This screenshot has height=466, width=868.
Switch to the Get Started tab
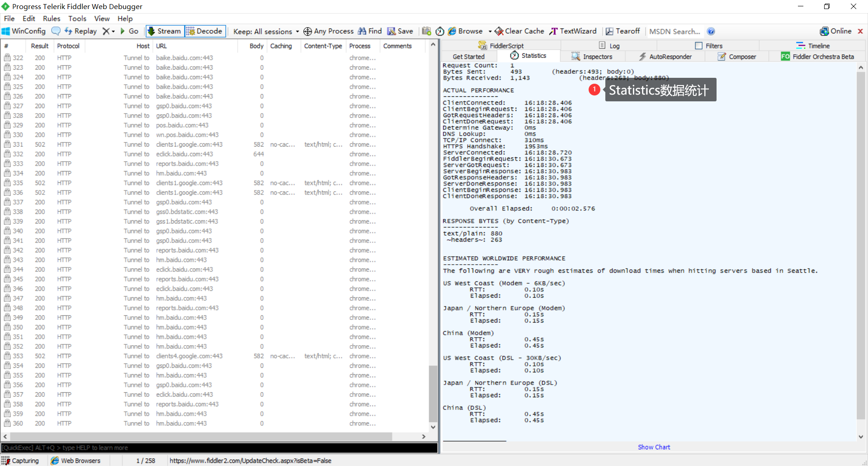click(x=469, y=57)
